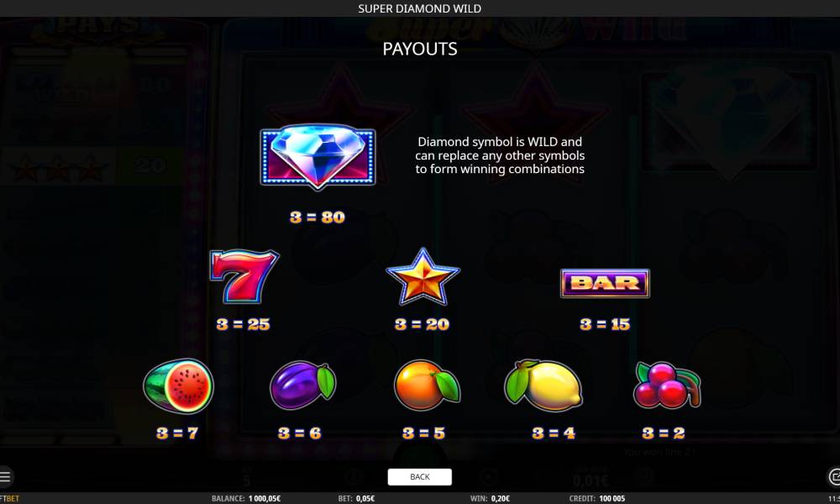Click the BALANCE amount in status bar

coord(265,499)
